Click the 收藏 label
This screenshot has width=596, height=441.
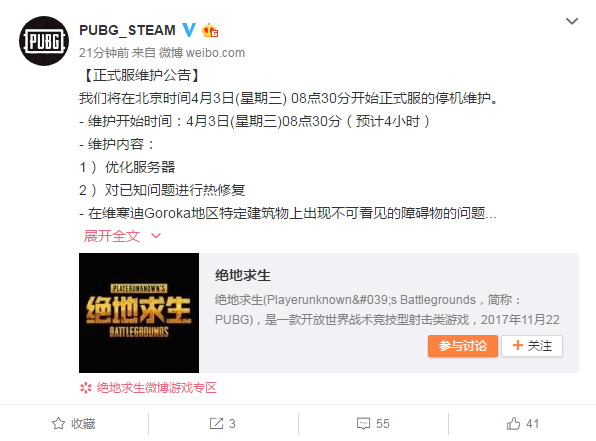pyautogui.click(x=83, y=424)
